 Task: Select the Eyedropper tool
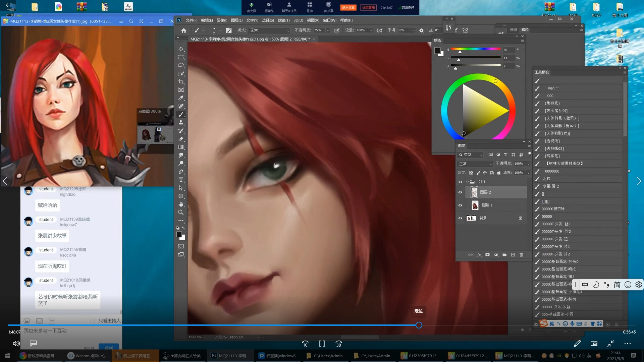pos(181,98)
